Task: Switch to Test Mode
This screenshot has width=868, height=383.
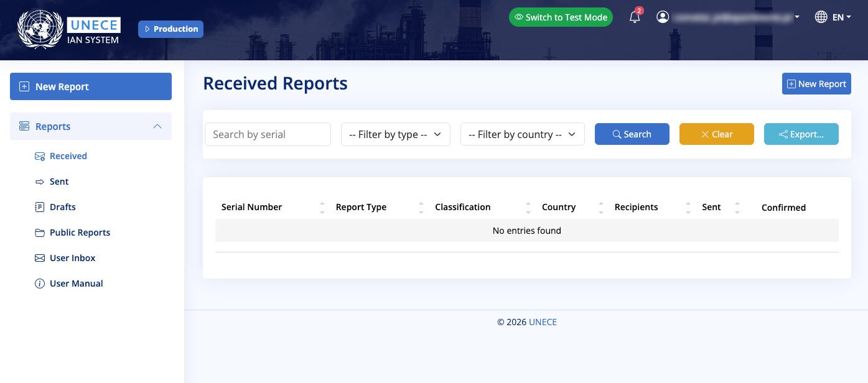Action: pos(561,17)
